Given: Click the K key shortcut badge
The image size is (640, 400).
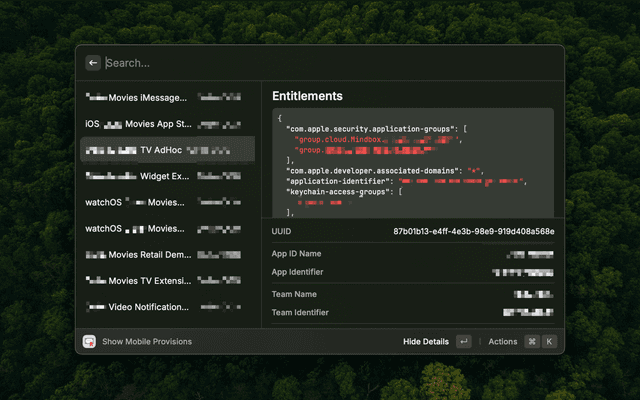Looking at the screenshot, I should (x=548, y=341).
